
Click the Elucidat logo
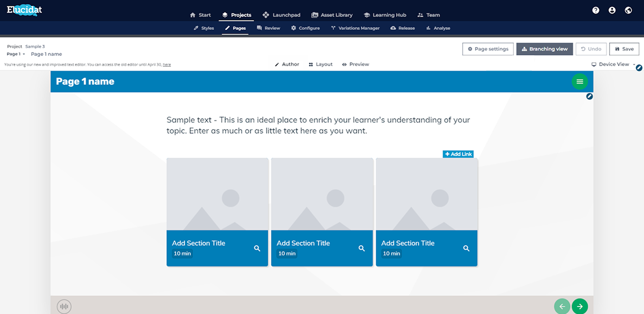24,9
